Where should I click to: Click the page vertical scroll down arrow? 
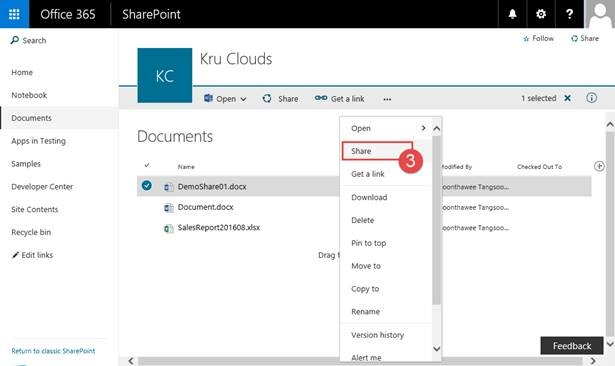pyautogui.click(x=610, y=344)
